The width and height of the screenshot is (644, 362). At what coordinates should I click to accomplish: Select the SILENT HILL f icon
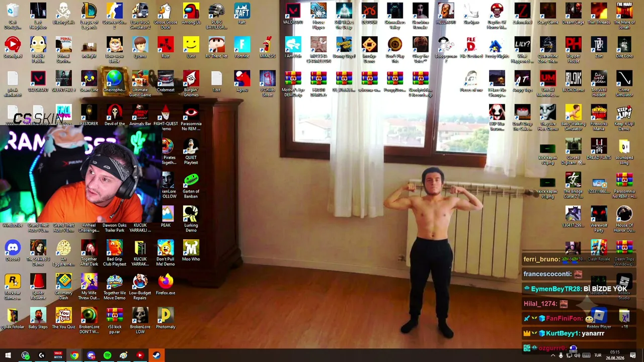63,81
